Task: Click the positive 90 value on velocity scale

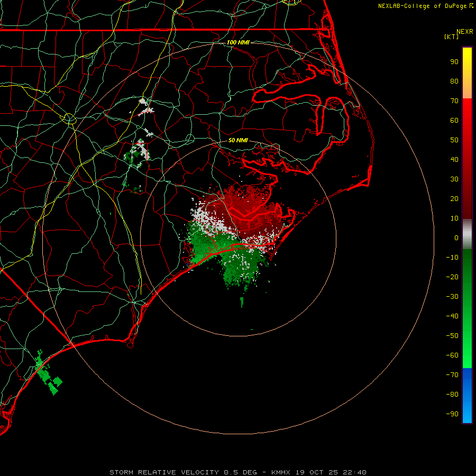Action: pyautogui.click(x=454, y=62)
